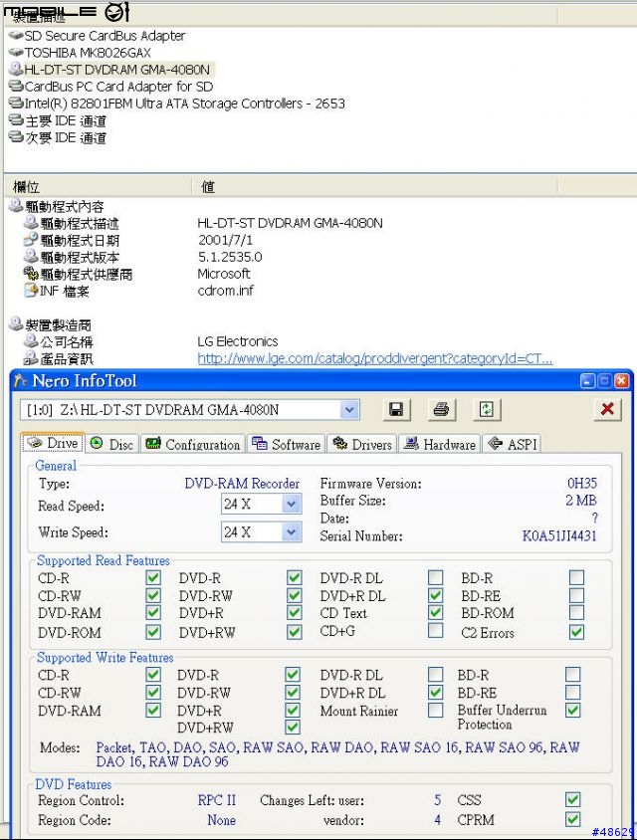Toggle C2 Errors checkbox
Image resolution: width=637 pixels, height=840 pixels.
[x=576, y=632]
